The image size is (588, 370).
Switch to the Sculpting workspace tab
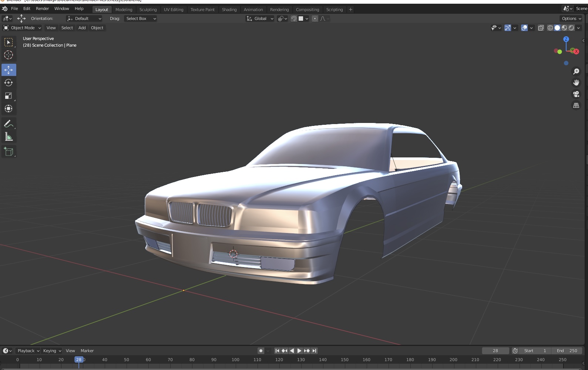148,10
